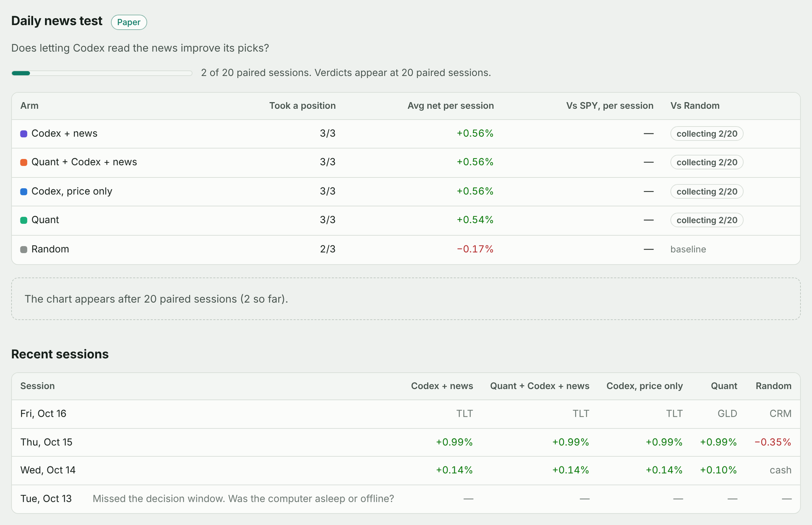Click the −0.35% Random result on Oct 15
This screenshot has height=525, width=812.
pos(773,442)
